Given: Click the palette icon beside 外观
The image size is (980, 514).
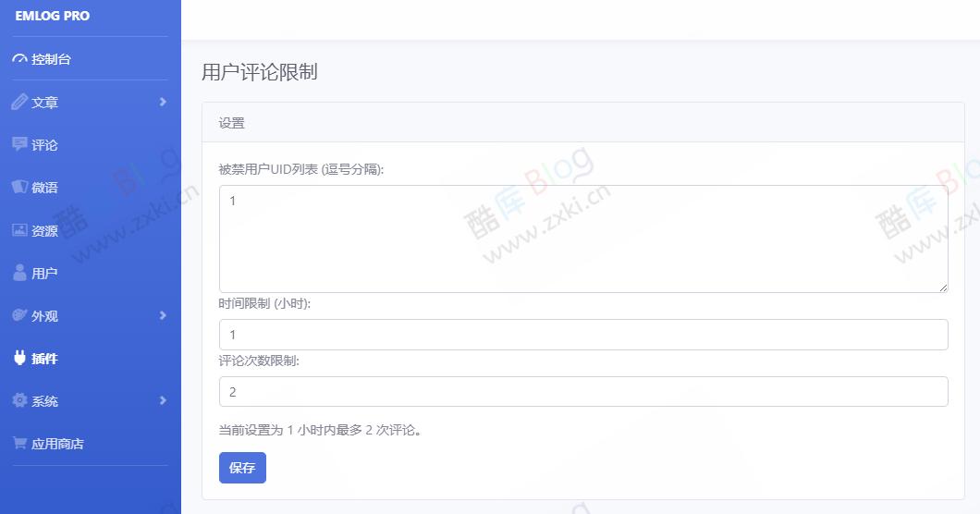Looking at the screenshot, I should point(20,315).
